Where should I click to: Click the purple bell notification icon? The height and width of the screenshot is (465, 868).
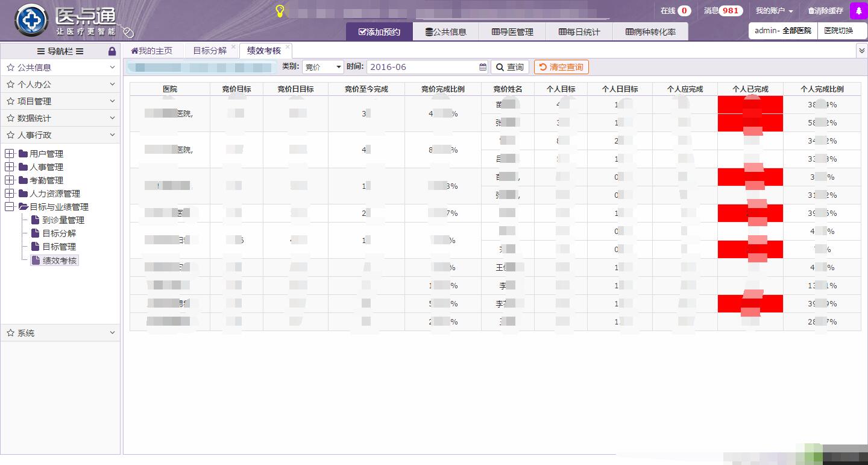click(x=858, y=11)
